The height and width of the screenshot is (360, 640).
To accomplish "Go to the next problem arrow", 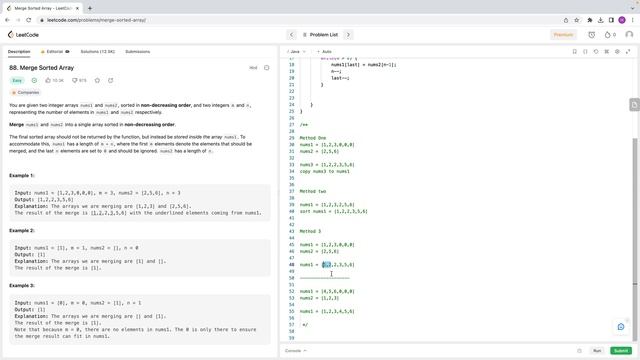I will click(x=348, y=35).
